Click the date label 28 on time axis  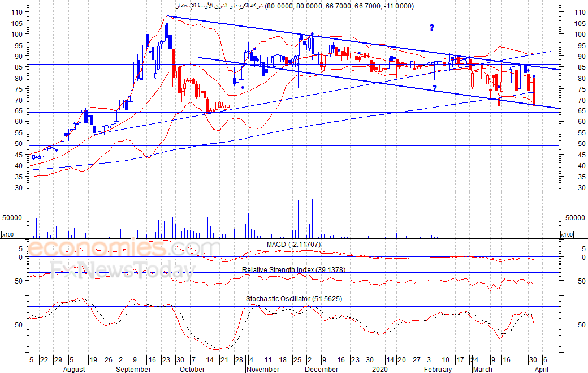239,360
